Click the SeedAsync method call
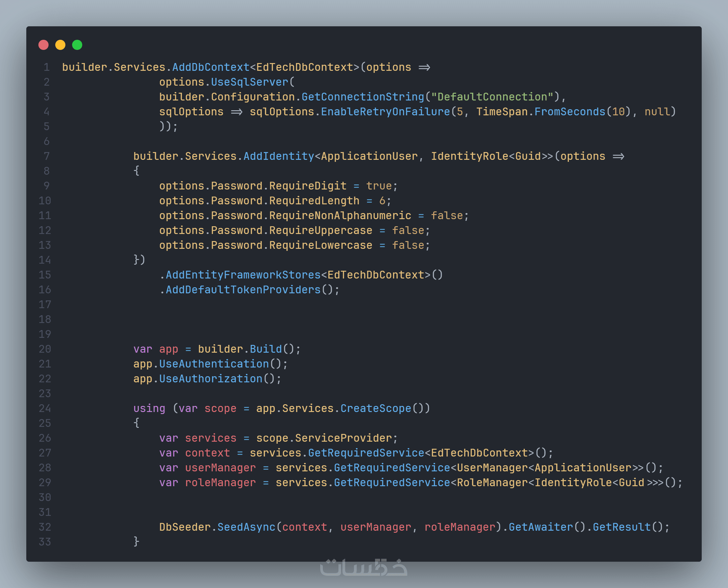Image resolution: width=728 pixels, height=588 pixels. (246, 527)
